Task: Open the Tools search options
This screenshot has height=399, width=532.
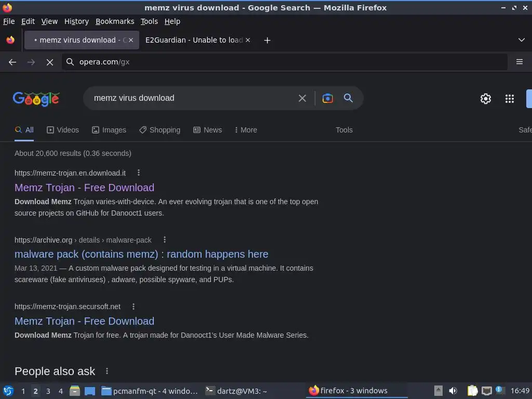Action: pyautogui.click(x=344, y=130)
